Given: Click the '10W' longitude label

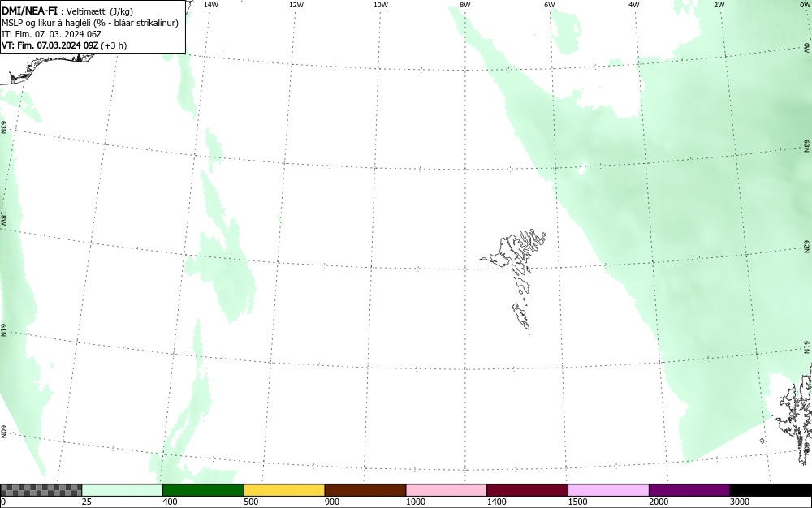Looking at the screenshot, I should tap(381, 5).
